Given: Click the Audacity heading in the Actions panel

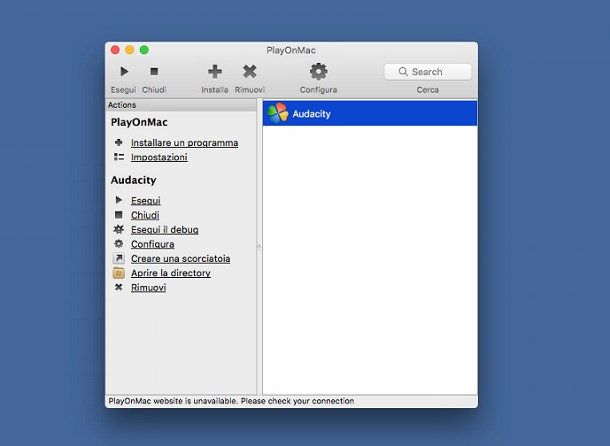Looking at the screenshot, I should click(x=133, y=180).
